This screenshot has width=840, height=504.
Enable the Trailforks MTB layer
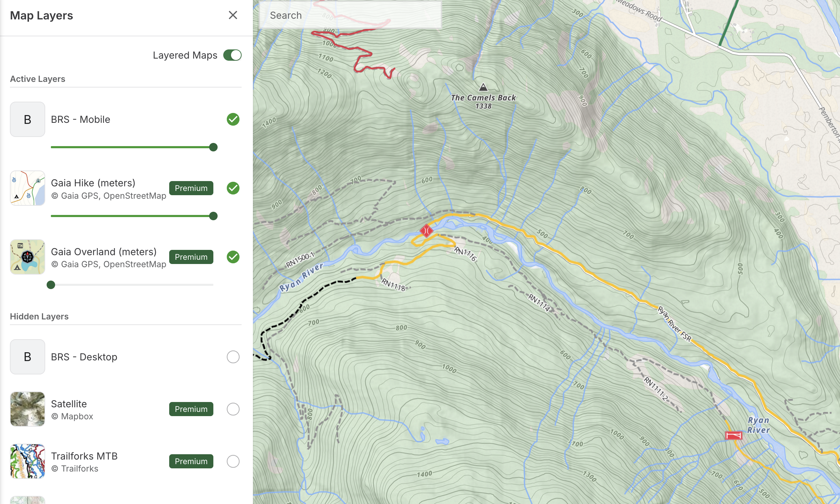tap(233, 461)
